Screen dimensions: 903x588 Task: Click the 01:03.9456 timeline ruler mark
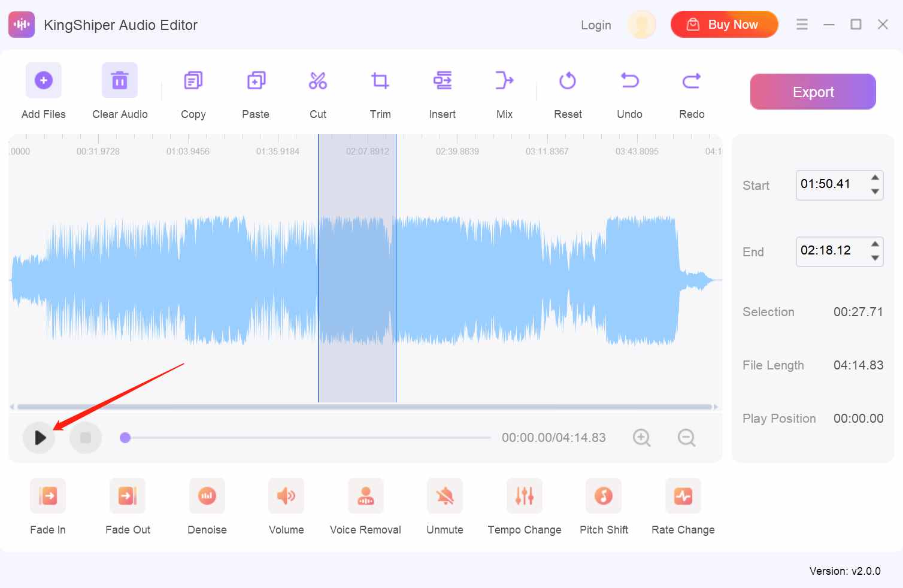[x=188, y=151]
